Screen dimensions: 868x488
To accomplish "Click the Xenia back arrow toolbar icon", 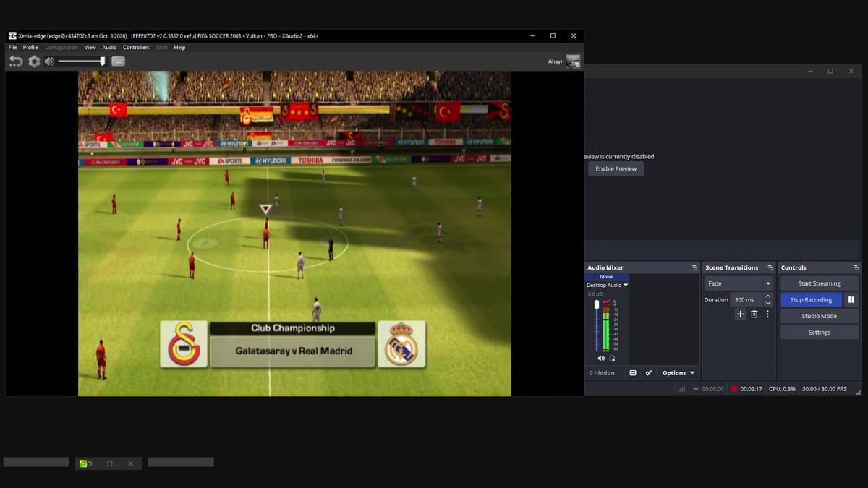I will click(x=16, y=61).
